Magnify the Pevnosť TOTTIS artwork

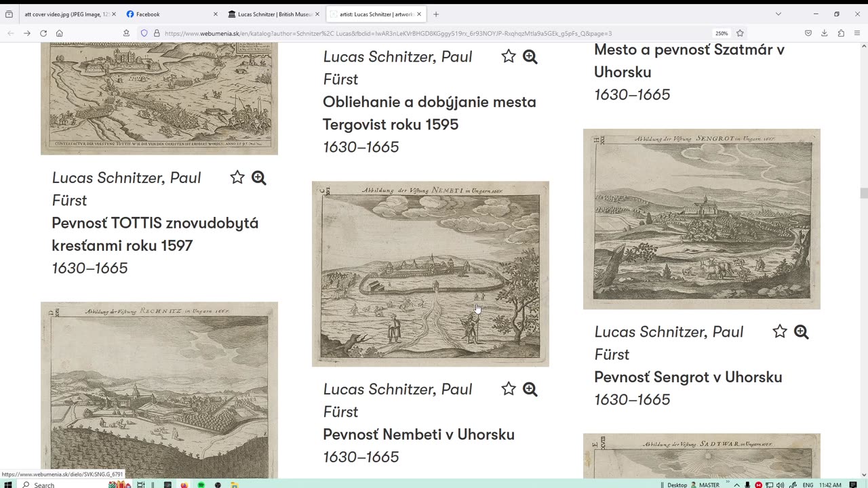(259, 178)
